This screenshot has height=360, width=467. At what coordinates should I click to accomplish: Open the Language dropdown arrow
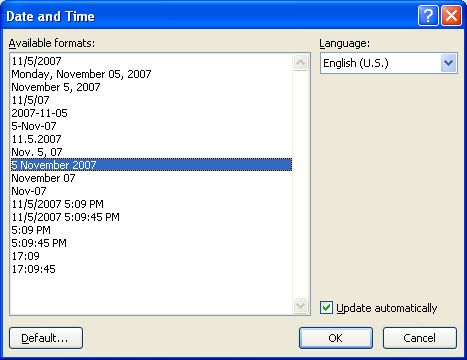pyautogui.click(x=449, y=63)
